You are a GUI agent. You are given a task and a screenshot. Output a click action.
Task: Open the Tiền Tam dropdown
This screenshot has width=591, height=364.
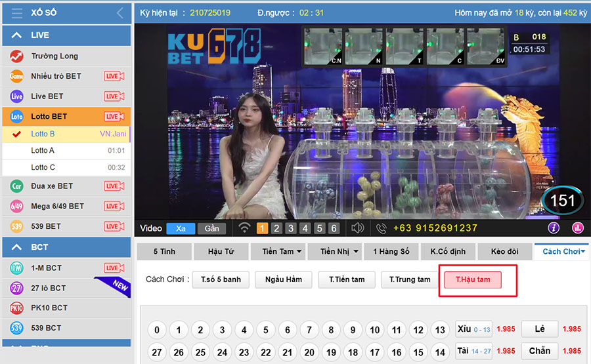pyautogui.click(x=282, y=252)
